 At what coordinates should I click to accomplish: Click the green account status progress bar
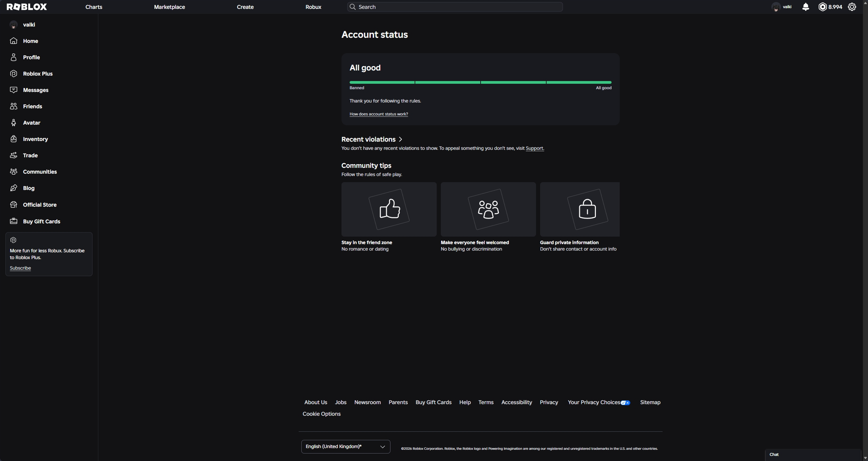(480, 82)
